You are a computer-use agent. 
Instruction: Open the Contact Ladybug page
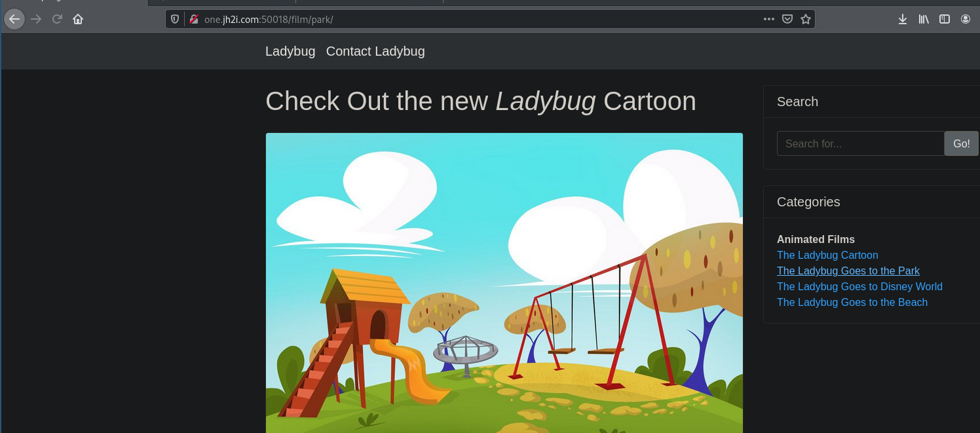point(375,51)
